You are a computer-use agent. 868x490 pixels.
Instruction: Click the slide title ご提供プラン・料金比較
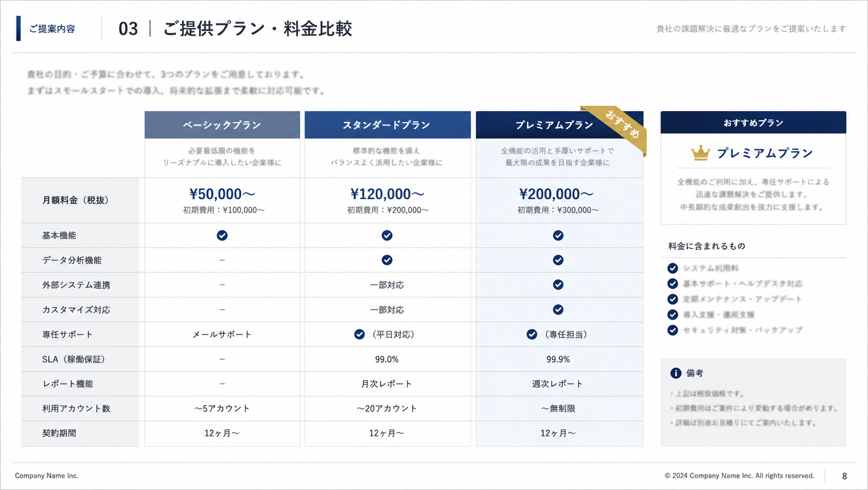[x=258, y=29]
